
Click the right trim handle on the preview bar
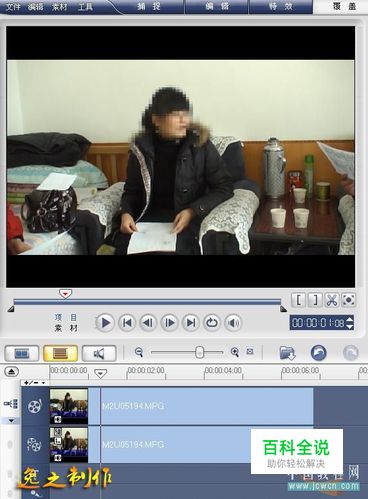point(283,309)
